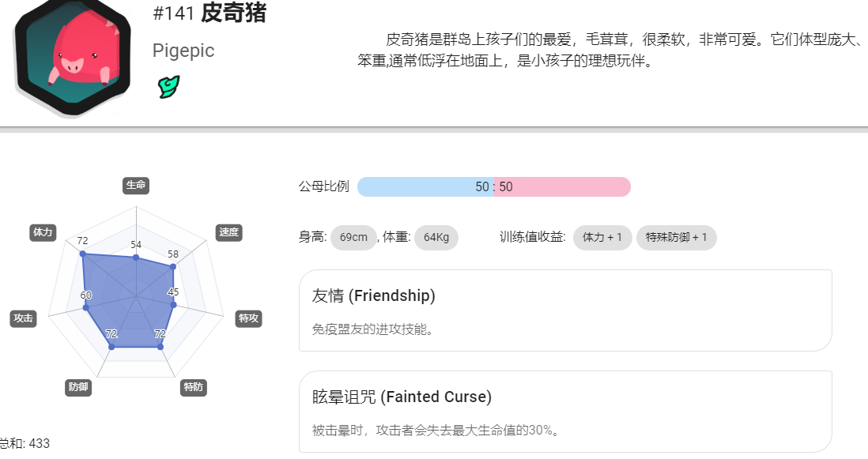Click the 体力 label on radar chart

[x=43, y=232]
